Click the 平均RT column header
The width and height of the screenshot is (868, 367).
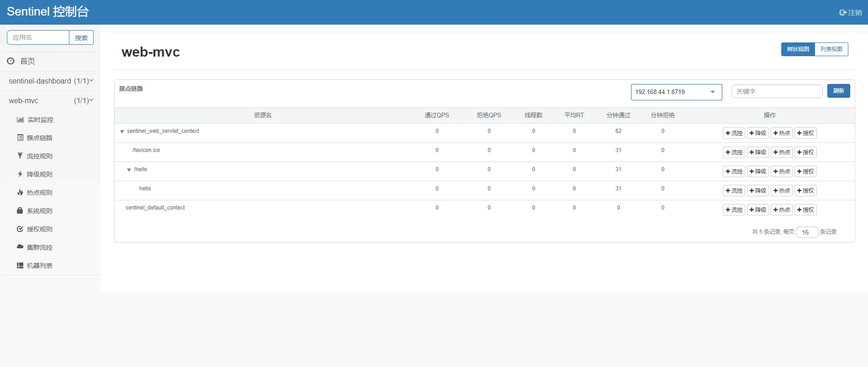pos(574,115)
